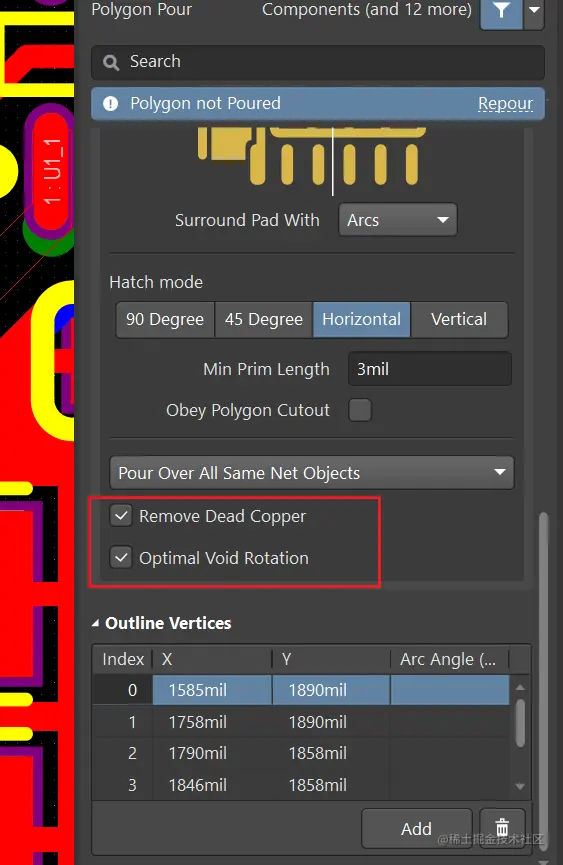Click the Polygon Pour object label
This screenshot has height=865, width=563.
click(142, 9)
